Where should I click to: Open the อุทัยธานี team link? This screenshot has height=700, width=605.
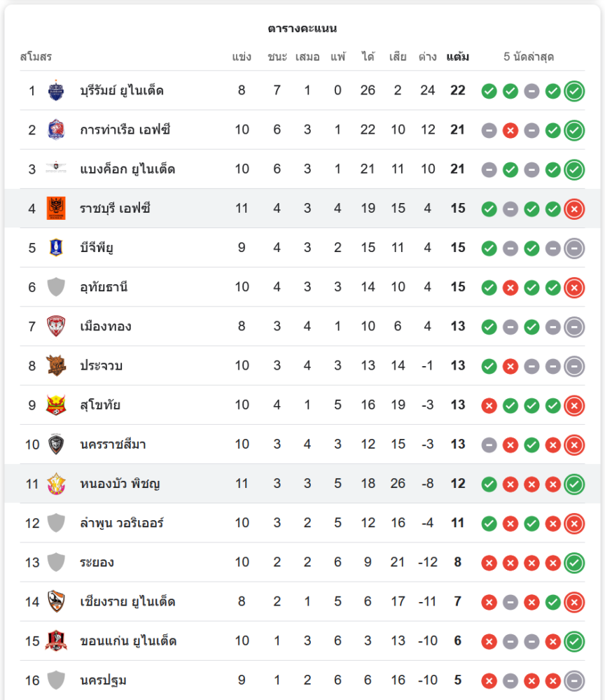104,287
